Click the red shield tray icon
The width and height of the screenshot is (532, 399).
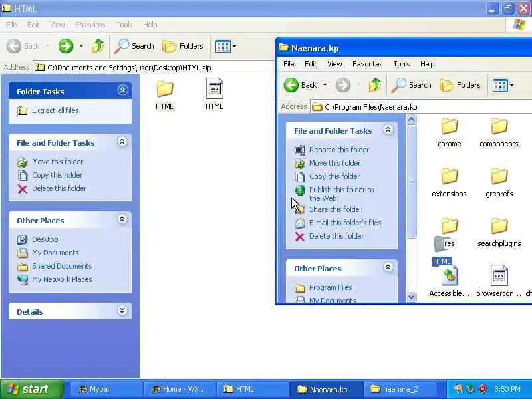click(482, 389)
